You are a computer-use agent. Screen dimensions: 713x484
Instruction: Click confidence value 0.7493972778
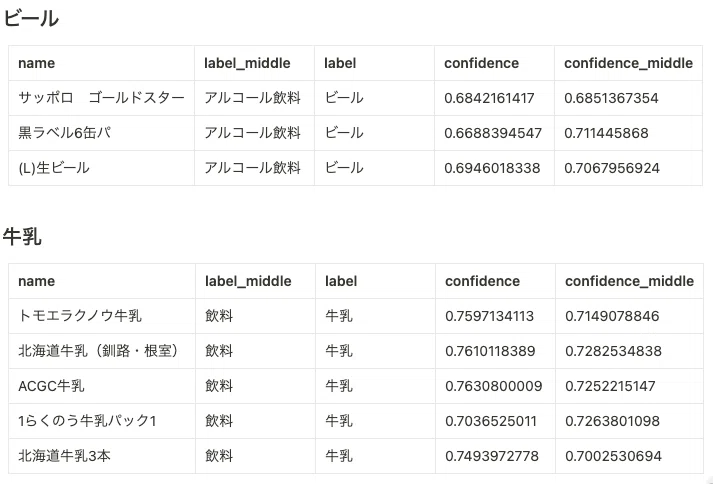[x=492, y=456]
